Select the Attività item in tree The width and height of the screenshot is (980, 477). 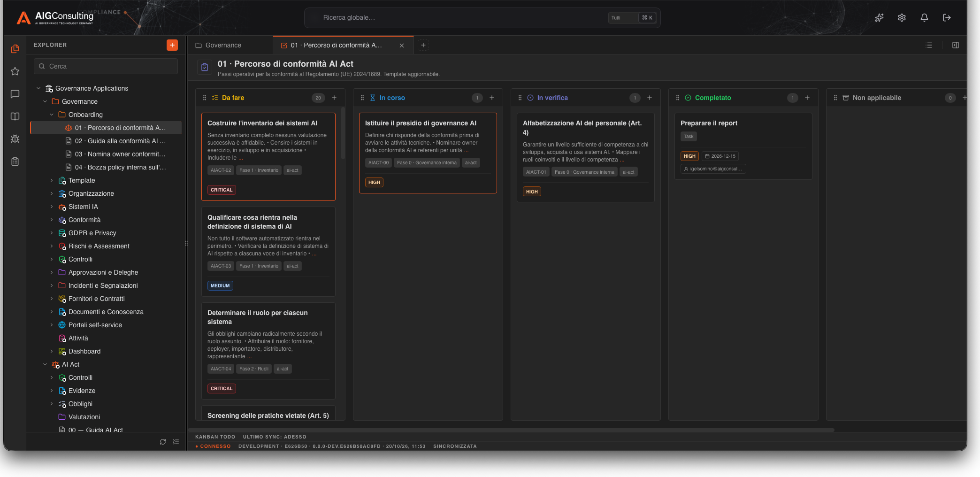106,338
